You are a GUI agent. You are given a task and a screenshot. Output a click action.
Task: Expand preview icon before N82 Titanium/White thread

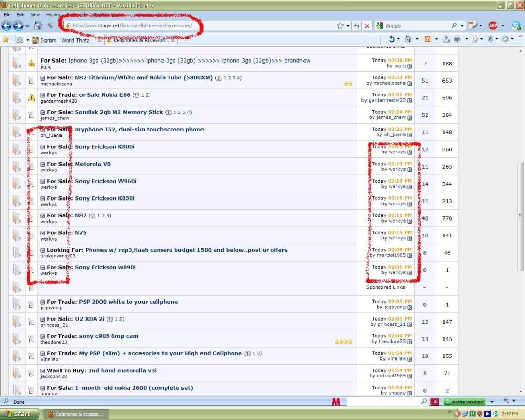43,78
